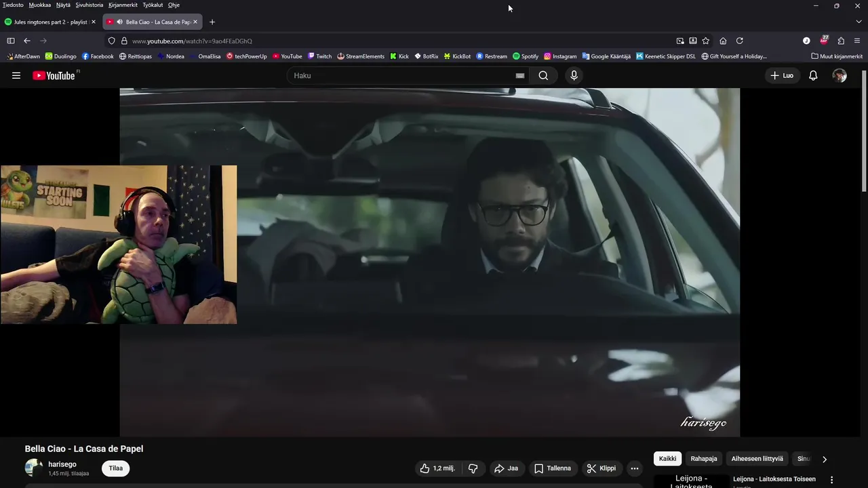Viewport: 868px width, 488px height.
Task: Open the Restream bookmark
Action: [x=492, y=56]
